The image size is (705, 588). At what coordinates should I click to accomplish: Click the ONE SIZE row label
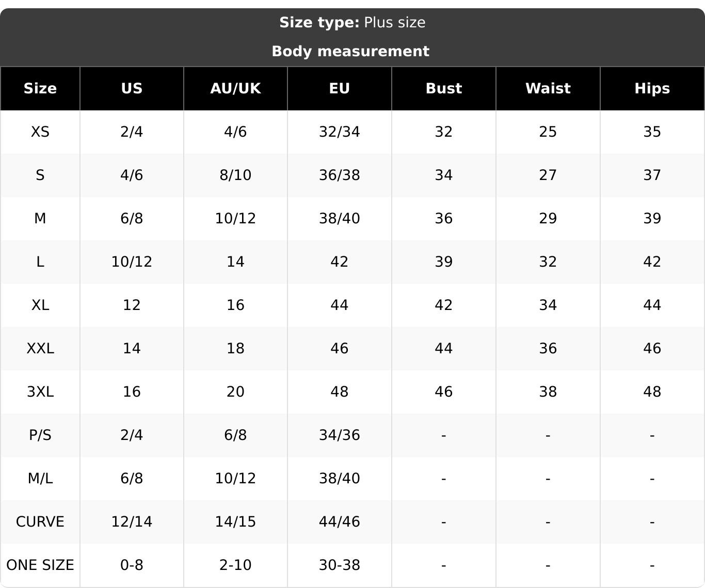click(40, 565)
